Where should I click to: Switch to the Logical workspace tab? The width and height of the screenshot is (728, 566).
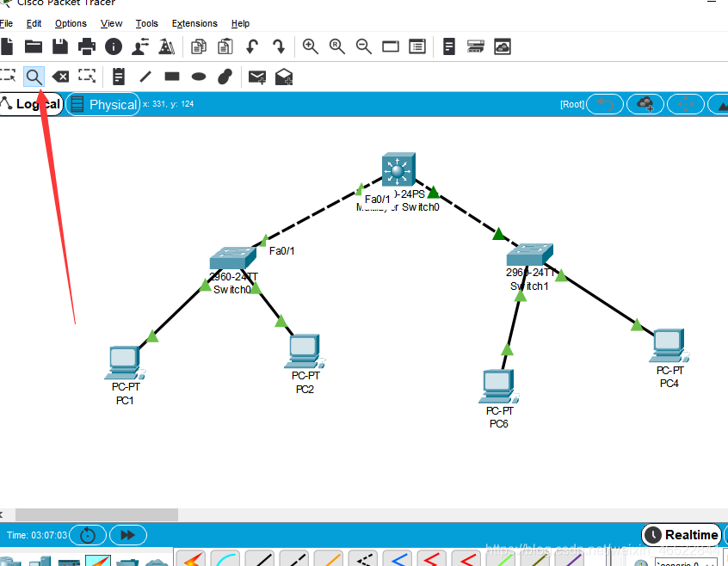pyautogui.click(x=31, y=104)
